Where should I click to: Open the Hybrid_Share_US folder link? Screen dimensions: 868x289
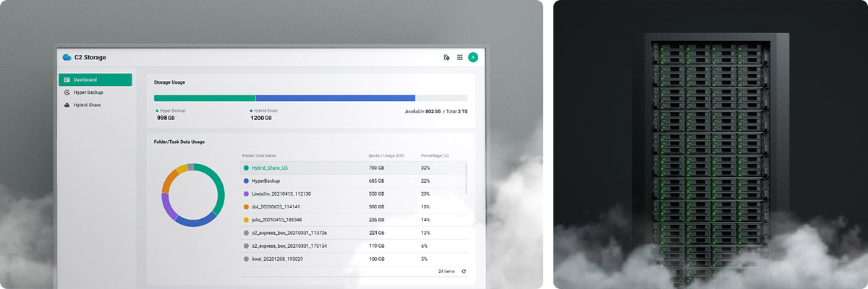(x=270, y=168)
